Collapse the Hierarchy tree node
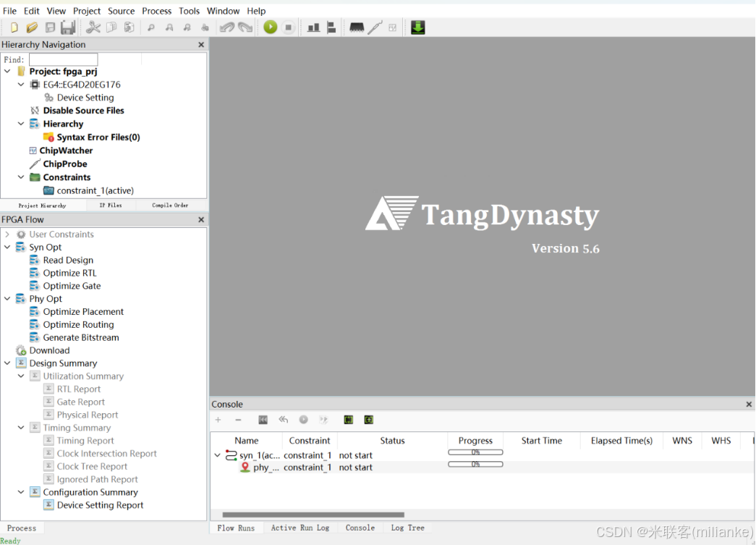Image resolution: width=756 pixels, height=545 pixels. coord(21,124)
